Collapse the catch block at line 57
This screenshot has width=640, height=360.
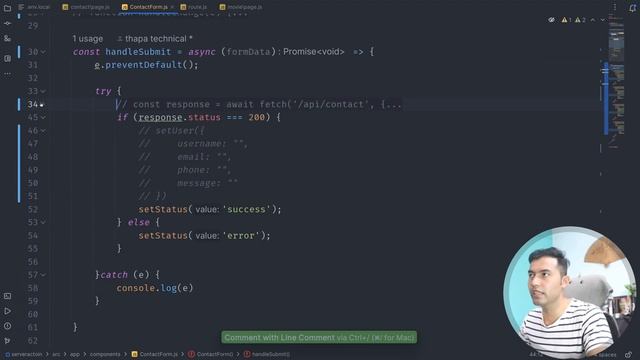coord(43,275)
